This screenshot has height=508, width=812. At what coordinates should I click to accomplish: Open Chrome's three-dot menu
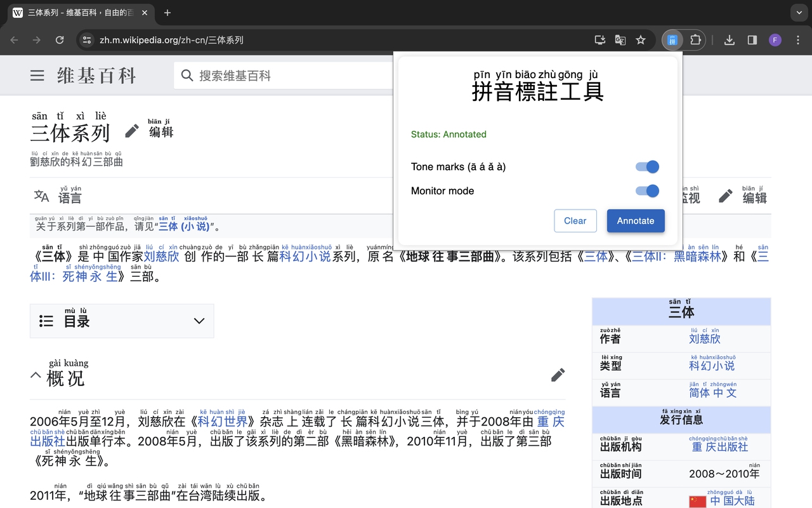[x=797, y=39]
